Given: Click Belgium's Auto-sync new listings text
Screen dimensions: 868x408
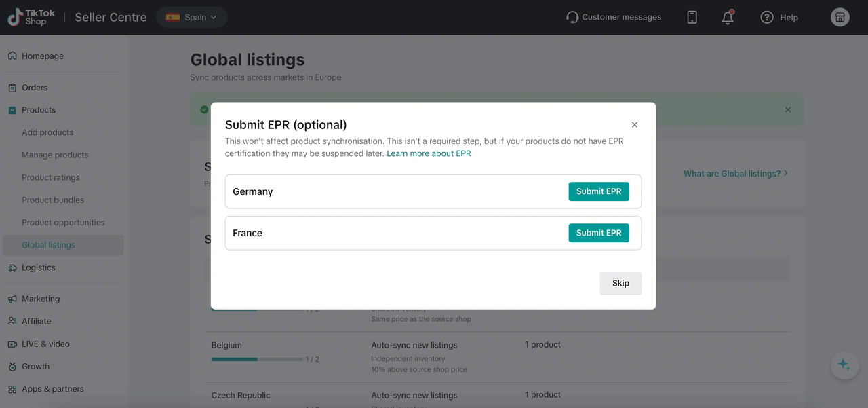Looking at the screenshot, I should coord(414,345).
